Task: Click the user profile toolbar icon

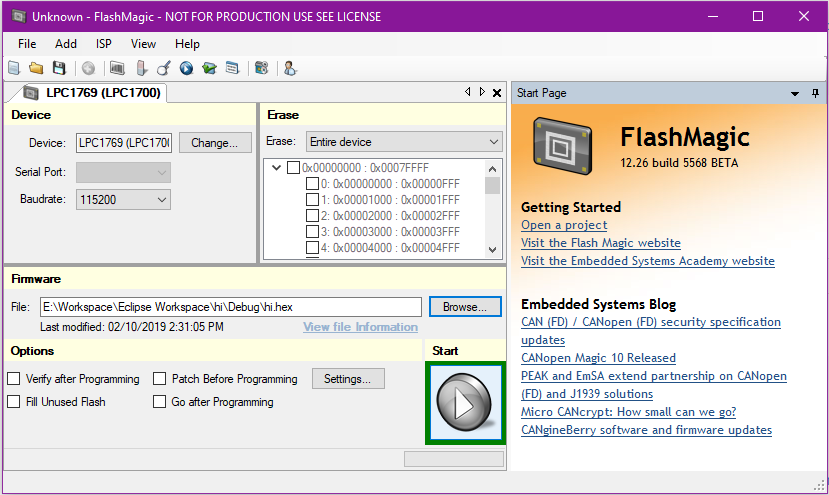Action: point(290,68)
